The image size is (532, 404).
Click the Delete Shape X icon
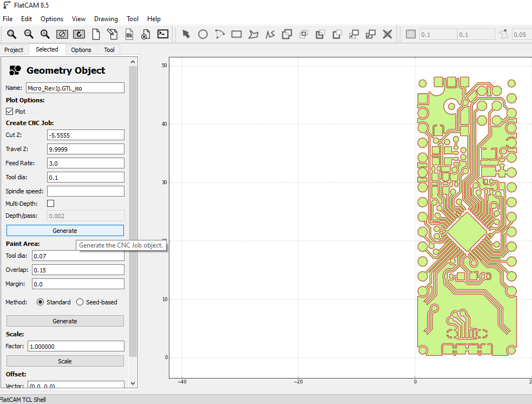pos(387,34)
